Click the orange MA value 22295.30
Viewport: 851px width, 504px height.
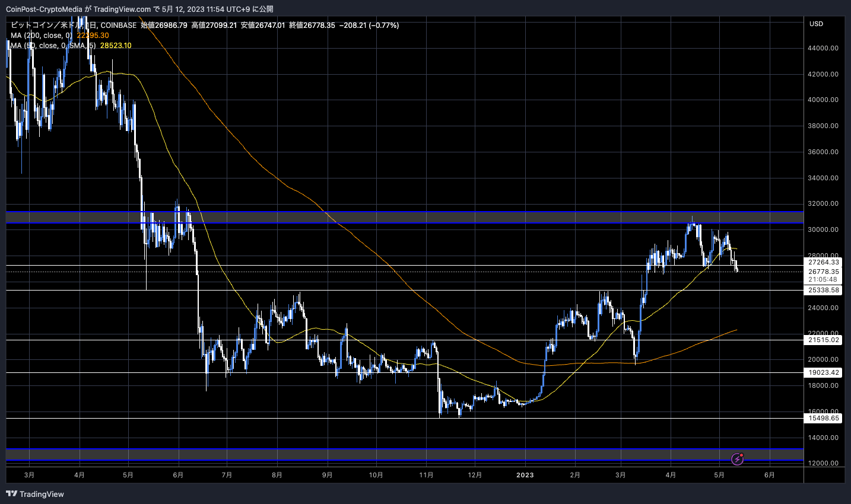93,36
